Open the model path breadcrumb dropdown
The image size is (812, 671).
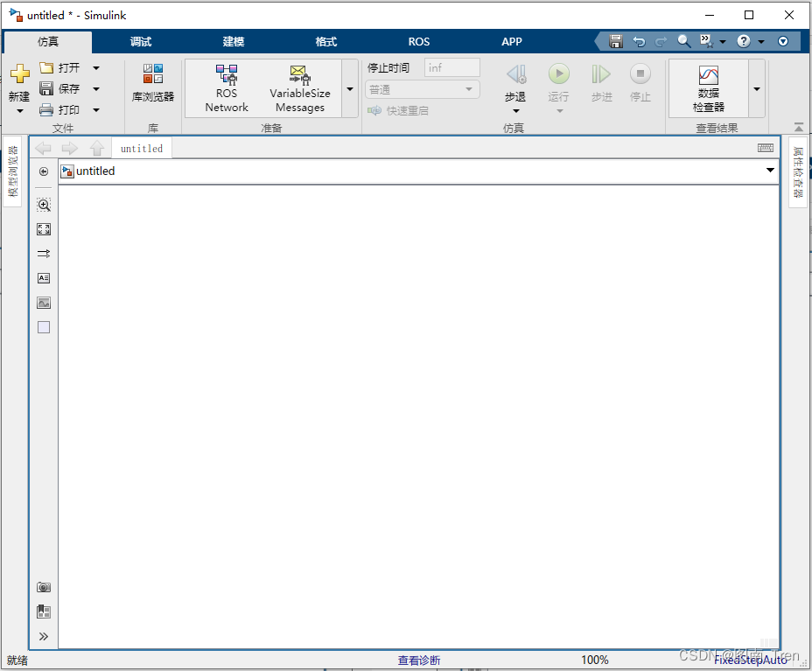pyautogui.click(x=770, y=171)
